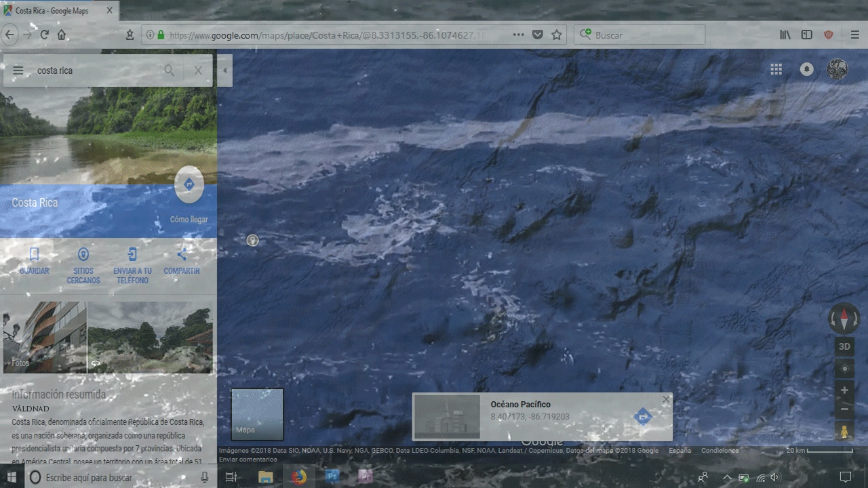Screen dimensions: 868x488
Task: Clear the costa rica search
Action: click(198, 70)
